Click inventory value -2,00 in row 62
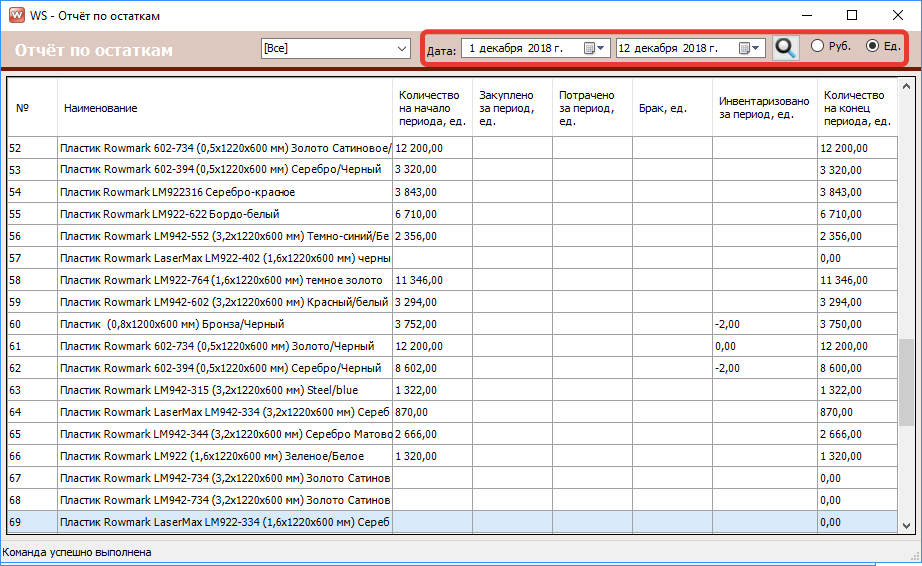Viewport: 922px width, 566px height. coord(764,368)
